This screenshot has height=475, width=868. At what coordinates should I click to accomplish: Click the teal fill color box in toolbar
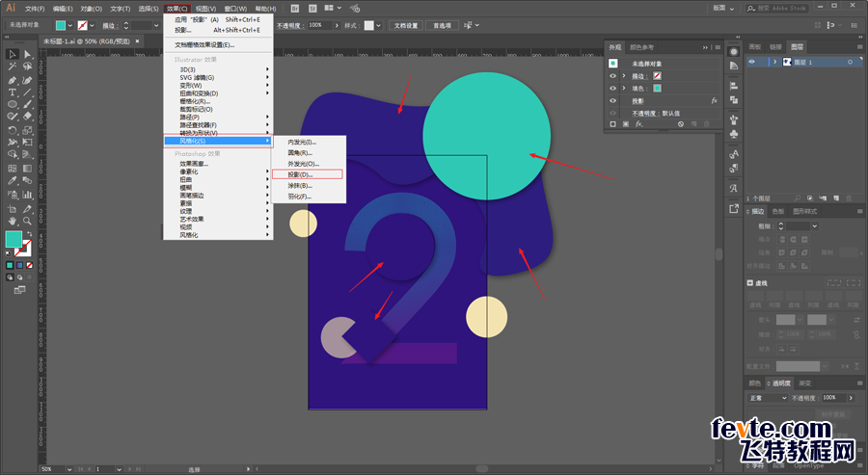pos(14,239)
